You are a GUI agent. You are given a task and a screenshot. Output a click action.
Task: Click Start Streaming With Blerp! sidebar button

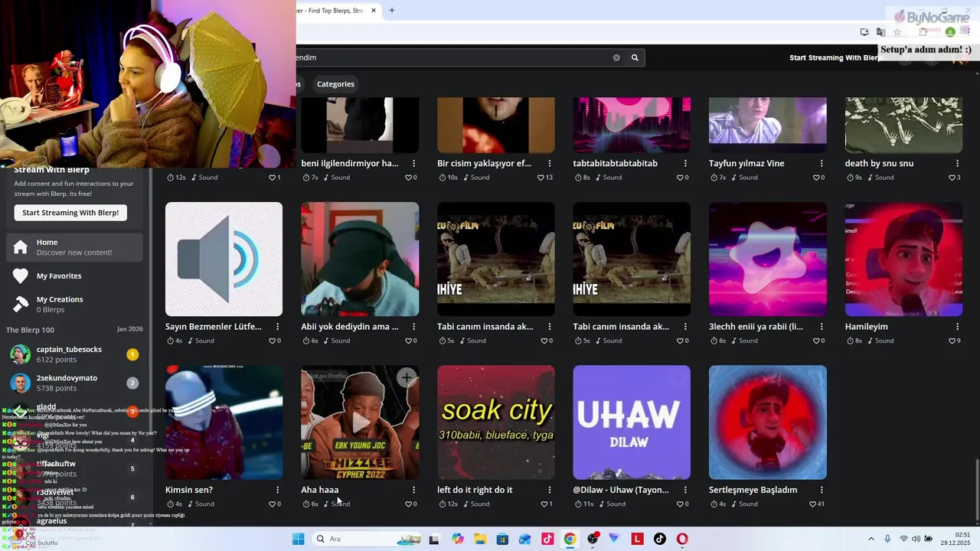click(70, 213)
